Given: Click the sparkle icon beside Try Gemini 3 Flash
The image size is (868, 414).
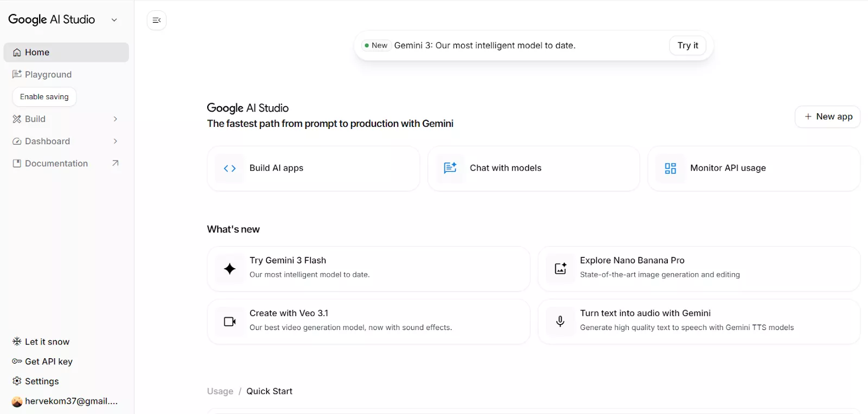Looking at the screenshot, I should point(229,269).
